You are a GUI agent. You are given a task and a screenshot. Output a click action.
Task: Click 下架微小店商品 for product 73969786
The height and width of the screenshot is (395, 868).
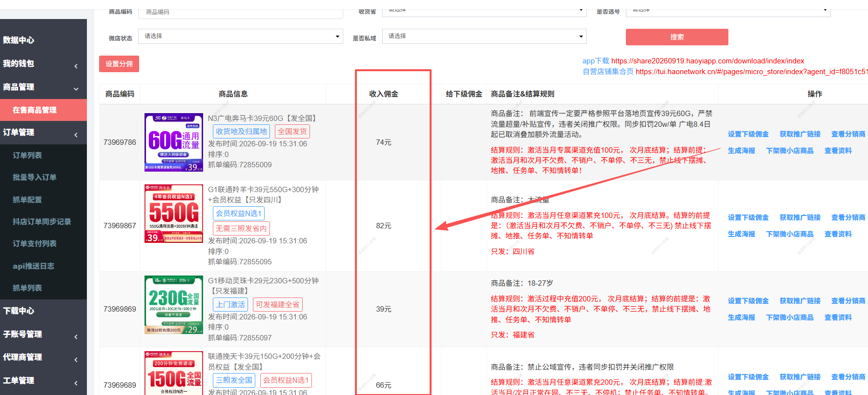(x=790, y=151)
